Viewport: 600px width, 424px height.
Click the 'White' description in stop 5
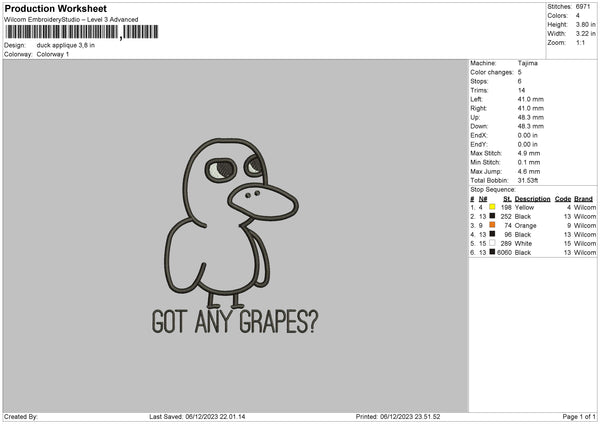523,244
